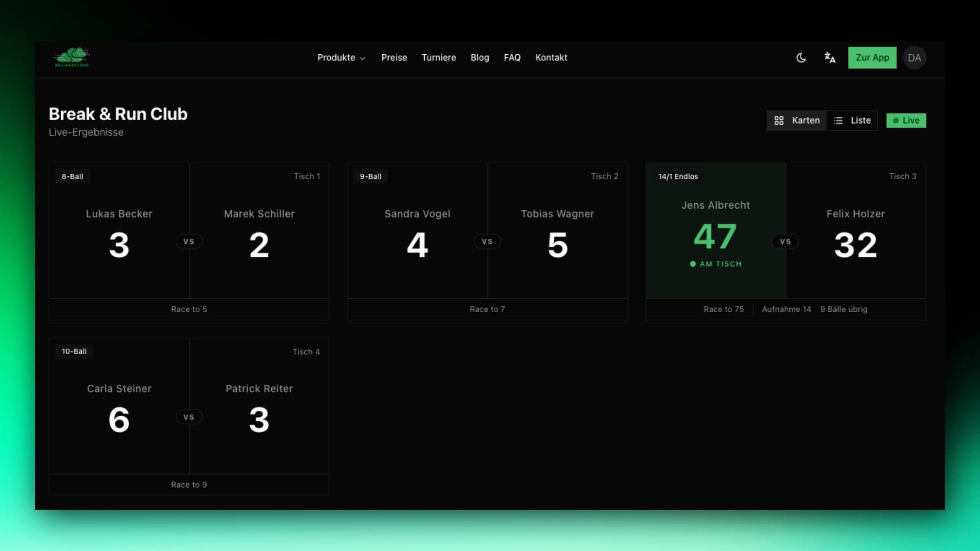Image resolution: width=980 pixels, height=551 pixels.
Task: Click VS badge on Tisch 2 card
Action: click(x=487, y=241)
